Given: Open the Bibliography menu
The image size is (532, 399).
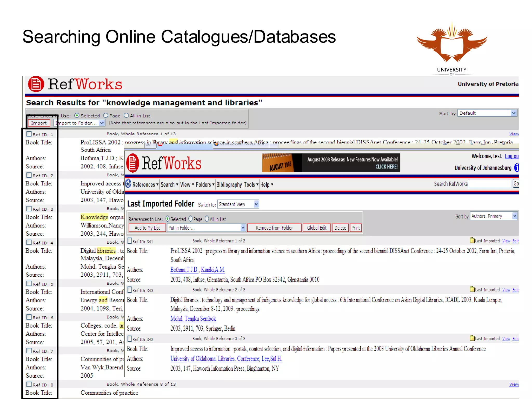Looking at the screenshot, I should click(229, 185).
